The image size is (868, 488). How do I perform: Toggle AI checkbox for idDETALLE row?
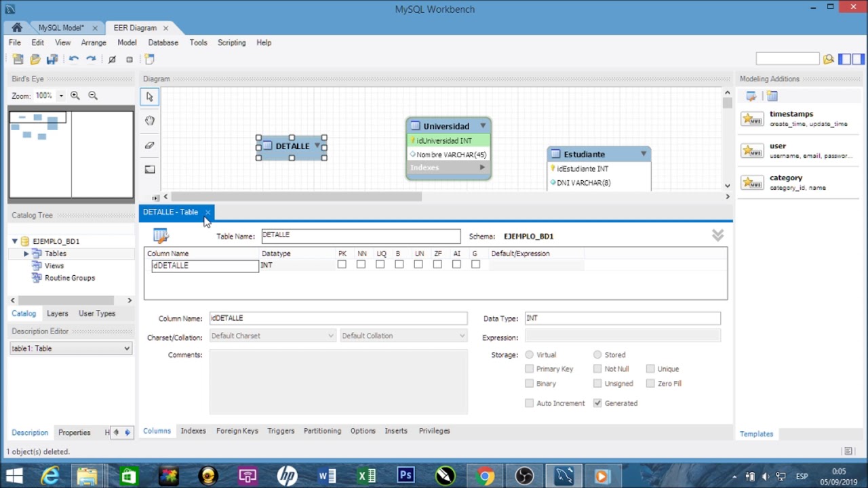point(456,264)
